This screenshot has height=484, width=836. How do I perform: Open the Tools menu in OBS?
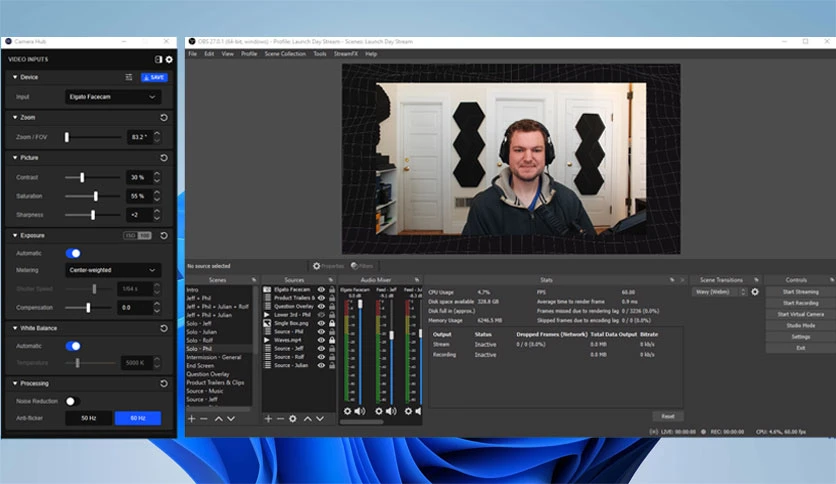(x=320, y=54)
